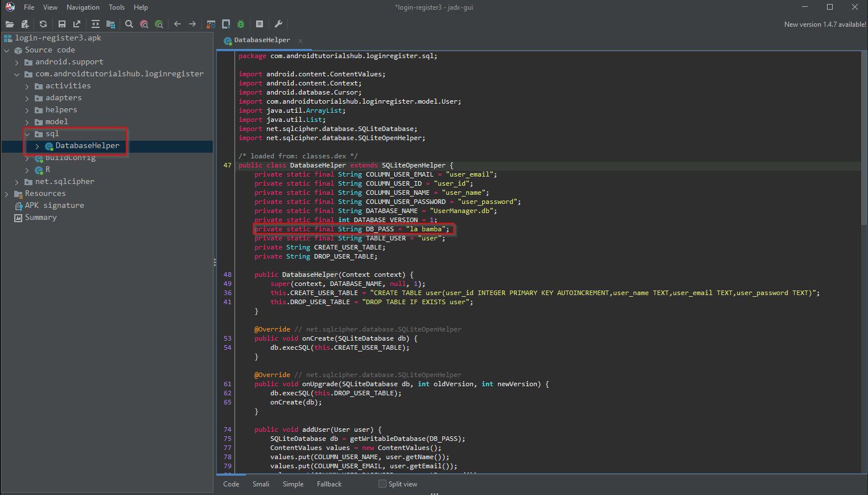Select the Summary tree entry

41,218
